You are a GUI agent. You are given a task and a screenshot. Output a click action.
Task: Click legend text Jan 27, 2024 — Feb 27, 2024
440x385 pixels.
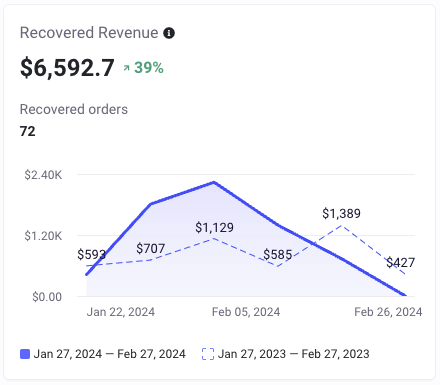(x=110, y=354)
